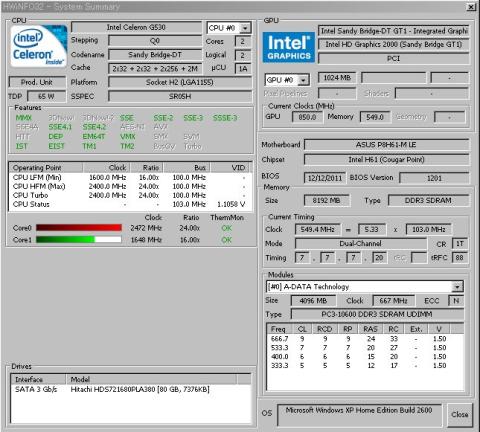Click the DDR3 SDRAM memory type field

point(428,201)
